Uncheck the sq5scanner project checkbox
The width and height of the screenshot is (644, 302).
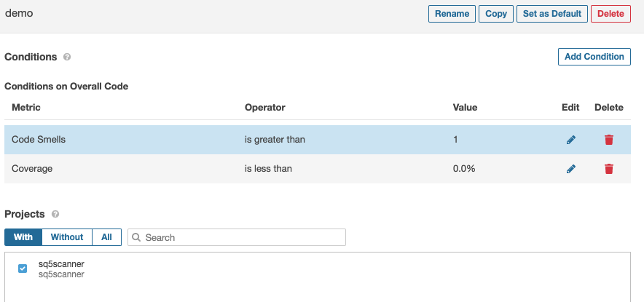point(23,269)
